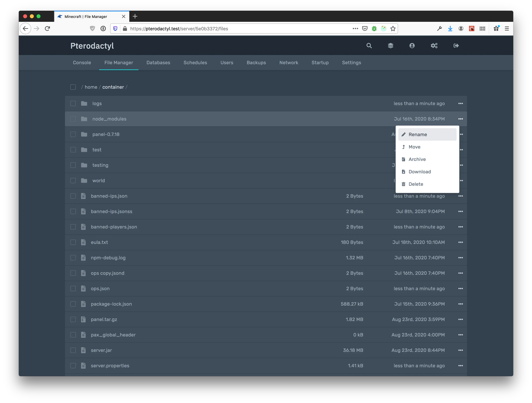Open the ellipsis options for eula.txt
Viewport: 532px width, 403px height.
461,242
